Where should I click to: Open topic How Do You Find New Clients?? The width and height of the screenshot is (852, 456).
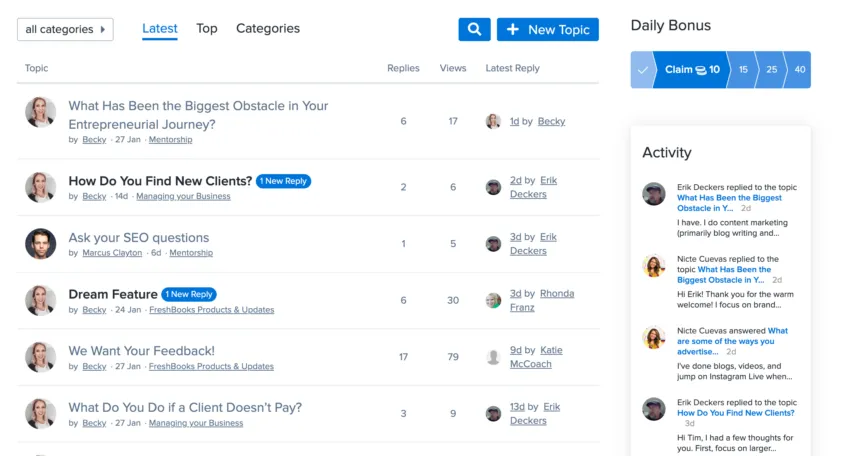160,181
